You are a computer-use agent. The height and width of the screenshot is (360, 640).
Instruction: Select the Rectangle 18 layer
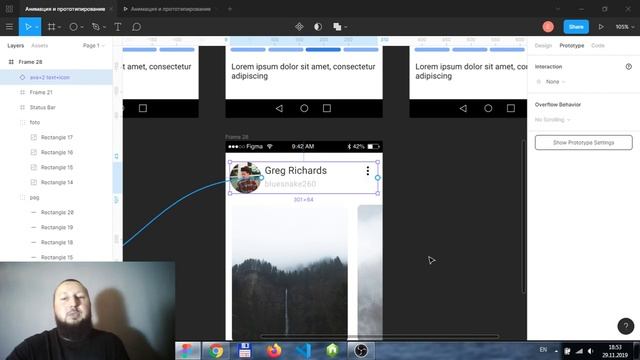56,242
